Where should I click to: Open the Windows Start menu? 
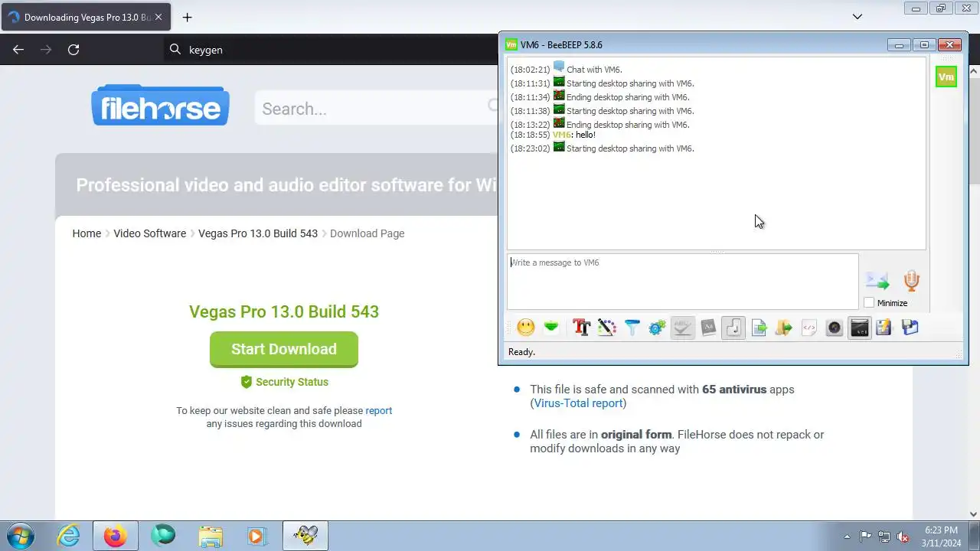point(20,536)
